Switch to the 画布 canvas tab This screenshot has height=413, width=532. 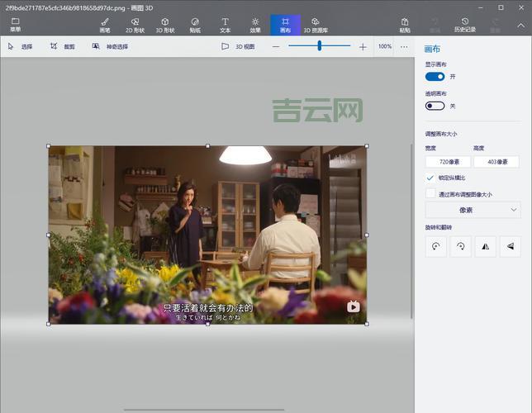(285, 25)
